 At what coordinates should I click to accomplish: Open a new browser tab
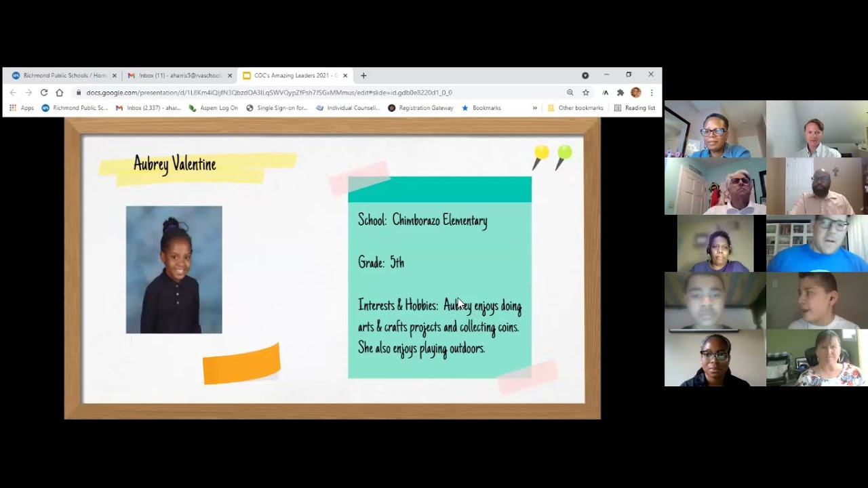point(363,75)
